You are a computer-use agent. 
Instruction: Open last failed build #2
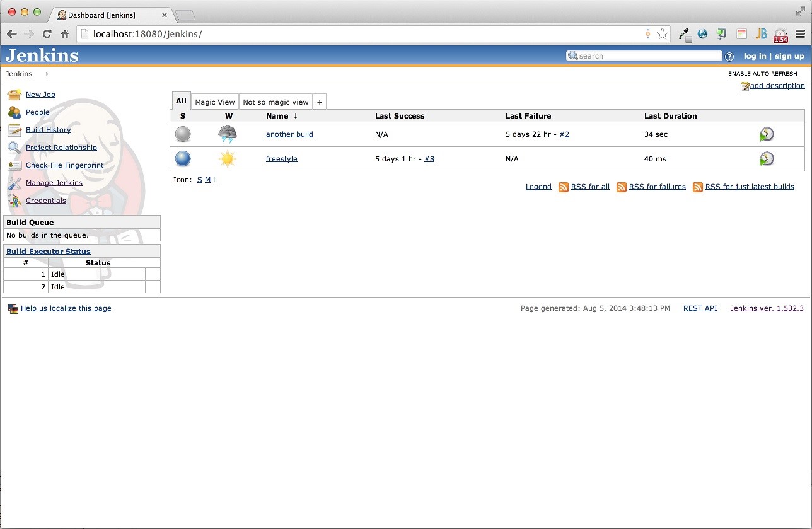[564, 134]
